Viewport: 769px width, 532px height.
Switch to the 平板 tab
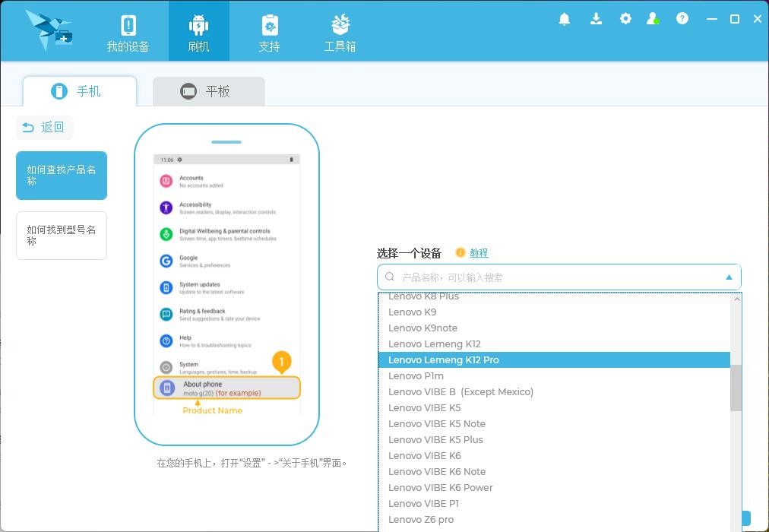coord(209,91)
